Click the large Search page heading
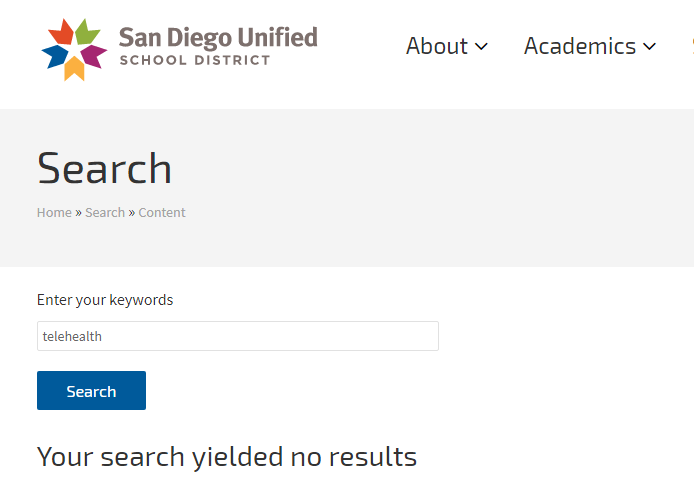The image size is (694, 477). click(104, 168)
